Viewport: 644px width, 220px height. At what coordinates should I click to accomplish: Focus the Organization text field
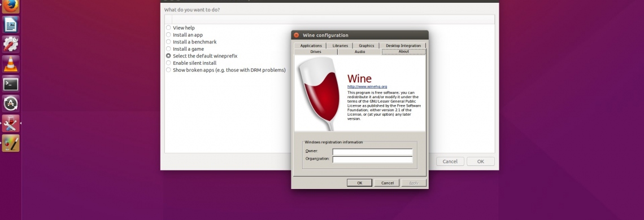click(372, 160)
